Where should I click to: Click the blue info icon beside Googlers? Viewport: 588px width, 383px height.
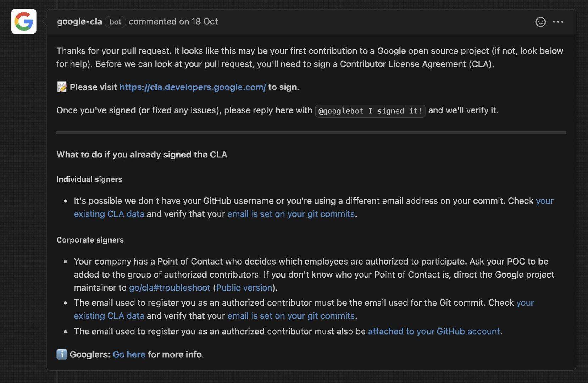point(62,354)
